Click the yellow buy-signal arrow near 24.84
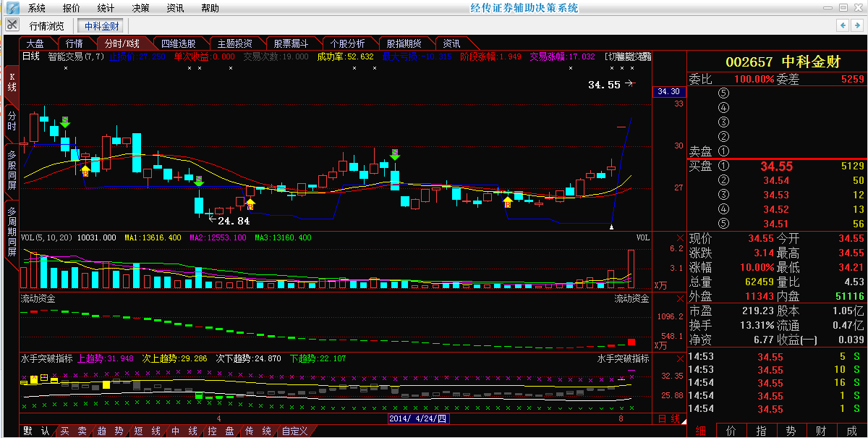The height and width of the screenshot is (438, 868). 250,204
